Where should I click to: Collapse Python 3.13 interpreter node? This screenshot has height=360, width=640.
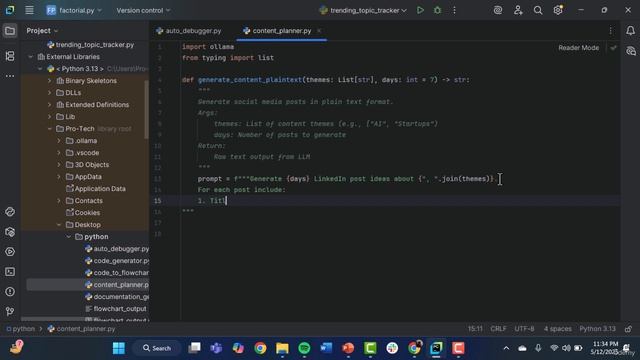pyautogui.click(x=40, y=69)
